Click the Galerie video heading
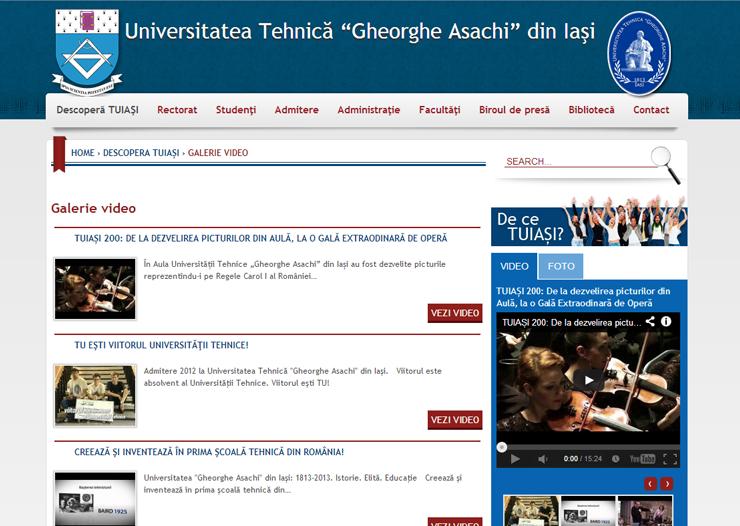 (x=93, y=208)
